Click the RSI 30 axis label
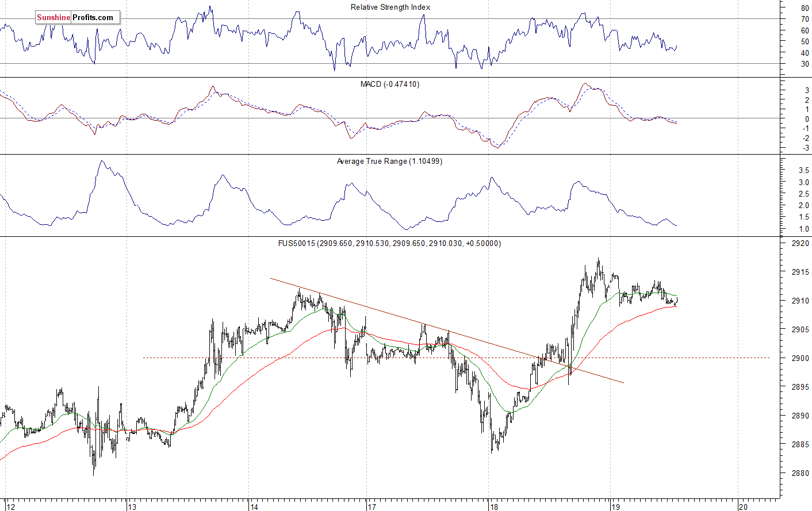Screen dimensions: 812x511 point(805,64)
